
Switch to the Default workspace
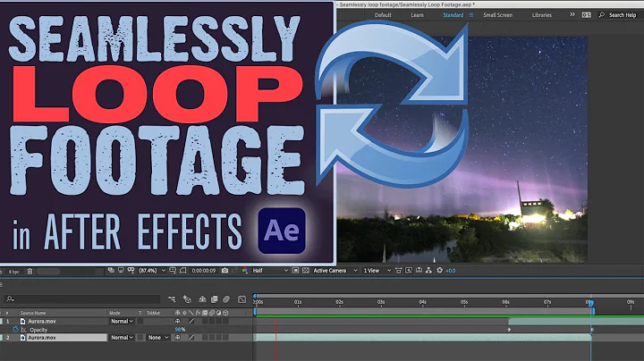point(383,15)
